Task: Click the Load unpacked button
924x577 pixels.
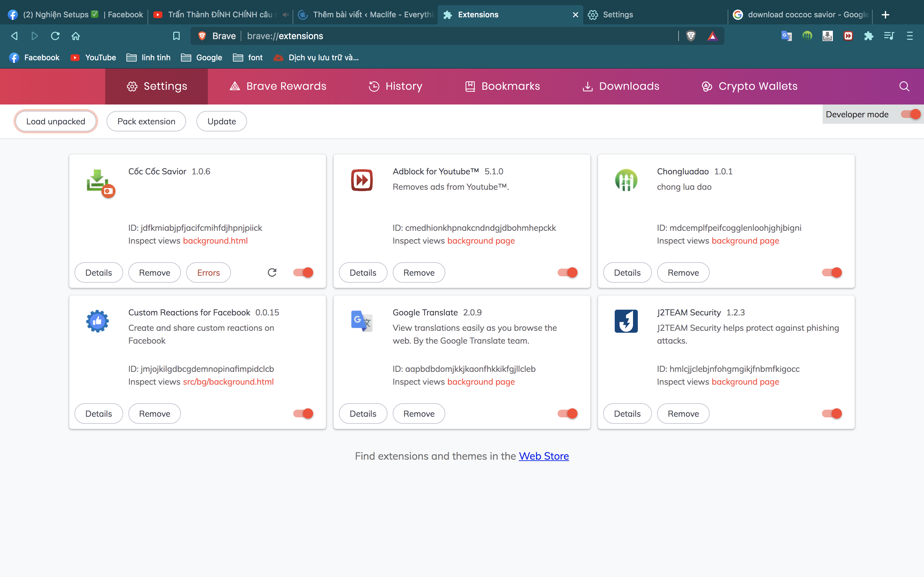Action: click(56, 121)
